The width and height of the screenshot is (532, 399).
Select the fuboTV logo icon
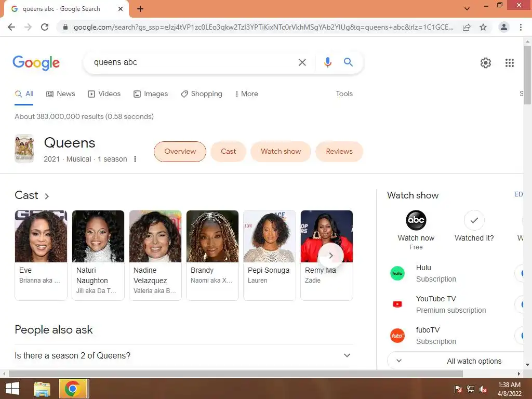pyautogui.click(x=397, y=336)
